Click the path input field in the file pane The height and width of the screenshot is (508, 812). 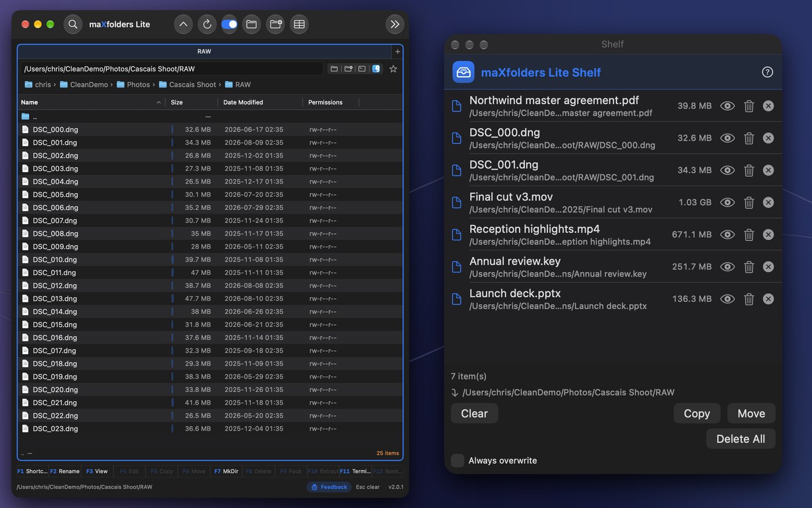pyautogui.click(x=172, y=69)
